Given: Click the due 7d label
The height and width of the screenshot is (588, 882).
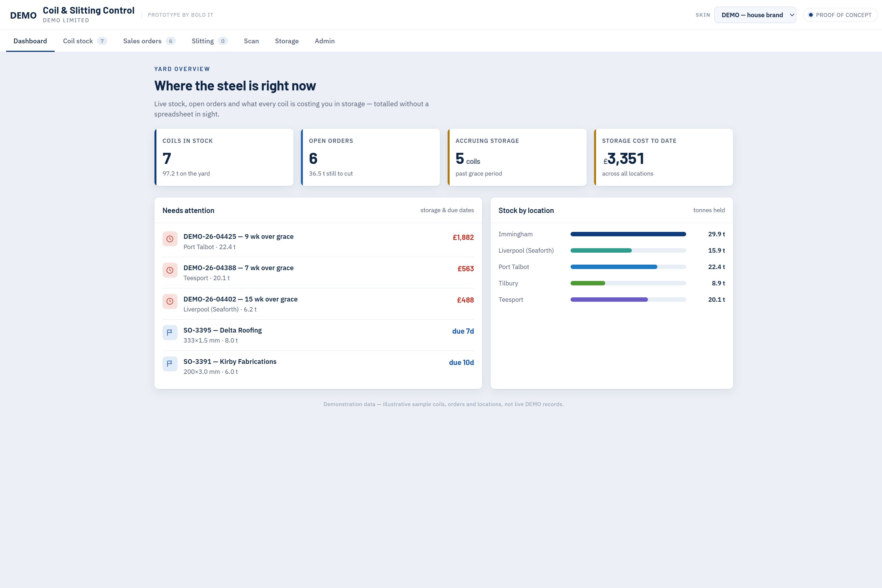Looking at the screenshot, I should tap(463, 331).
